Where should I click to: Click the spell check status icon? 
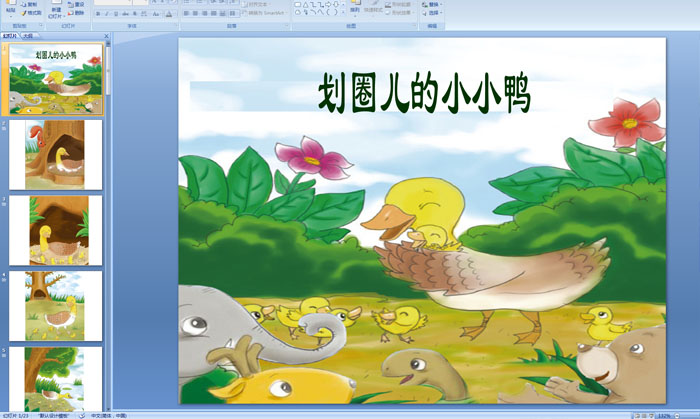(x=82, y=415)
